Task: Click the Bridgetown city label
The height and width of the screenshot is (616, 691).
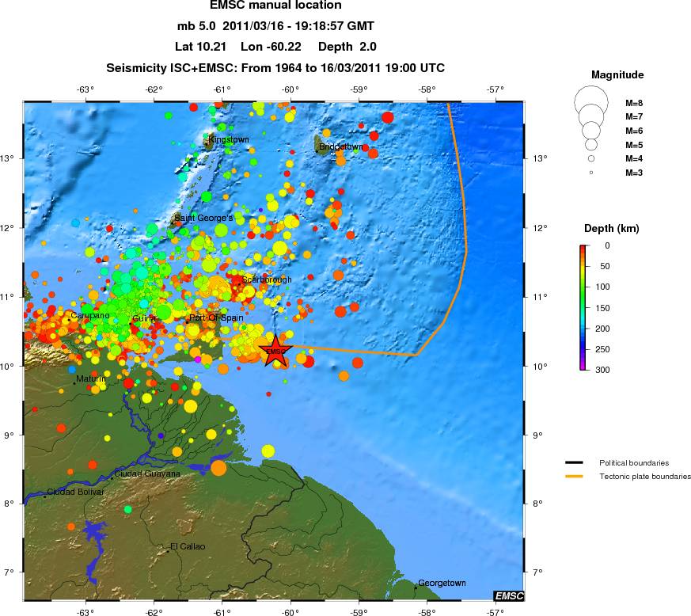Action: pyautogui.click(x=341, y=146)
